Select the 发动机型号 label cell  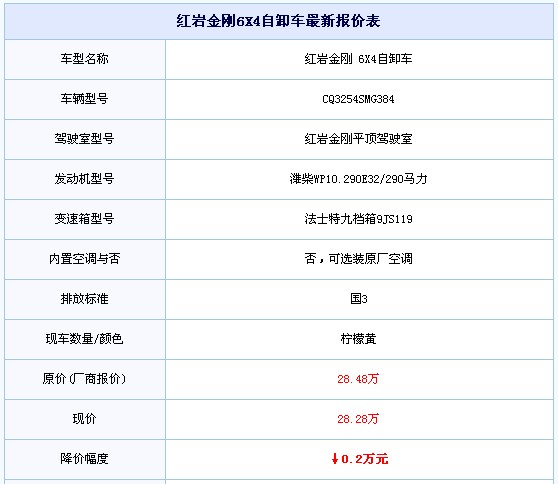click(85, 179)
